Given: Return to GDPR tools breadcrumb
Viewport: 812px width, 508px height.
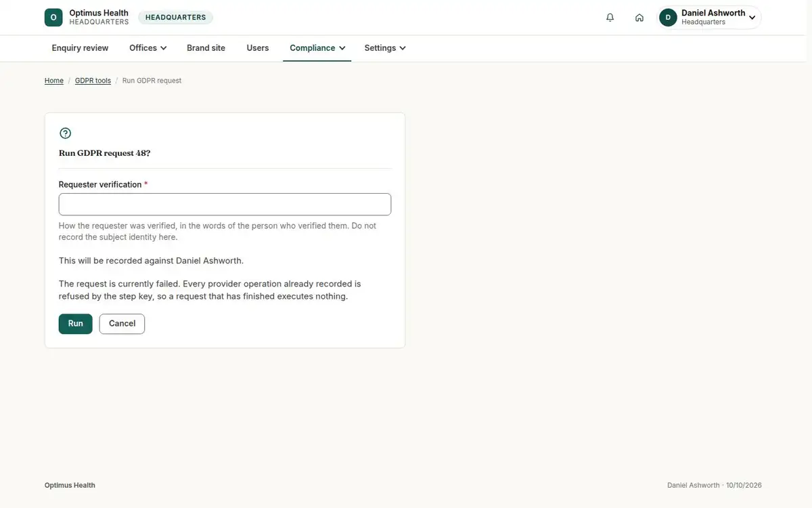Looking at the screenshot, I should click(93, 81).
